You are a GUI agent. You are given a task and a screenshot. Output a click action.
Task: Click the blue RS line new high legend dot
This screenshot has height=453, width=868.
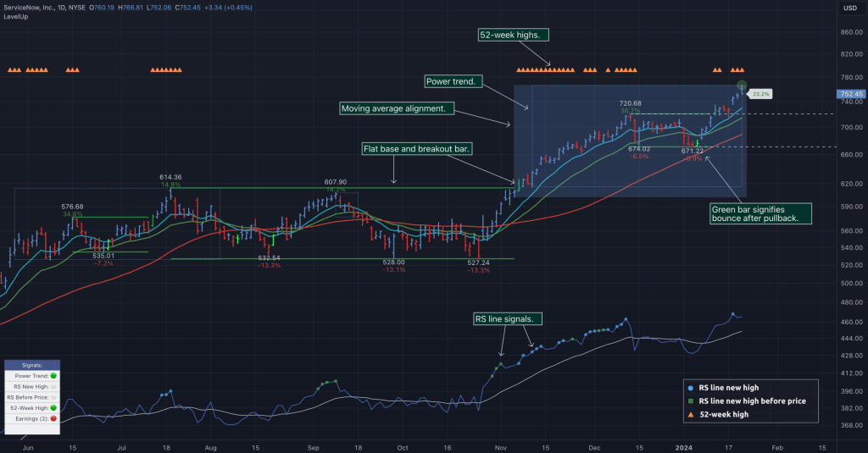pyautogui.click(x=692, y=387)
